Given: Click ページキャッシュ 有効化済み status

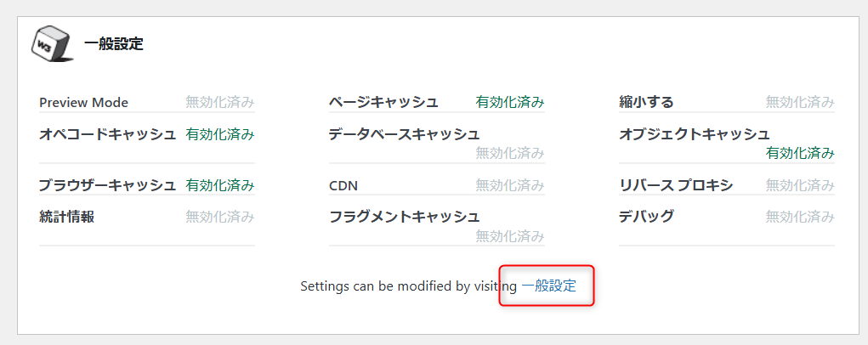Looking at the screenshot, I should 510,102.
